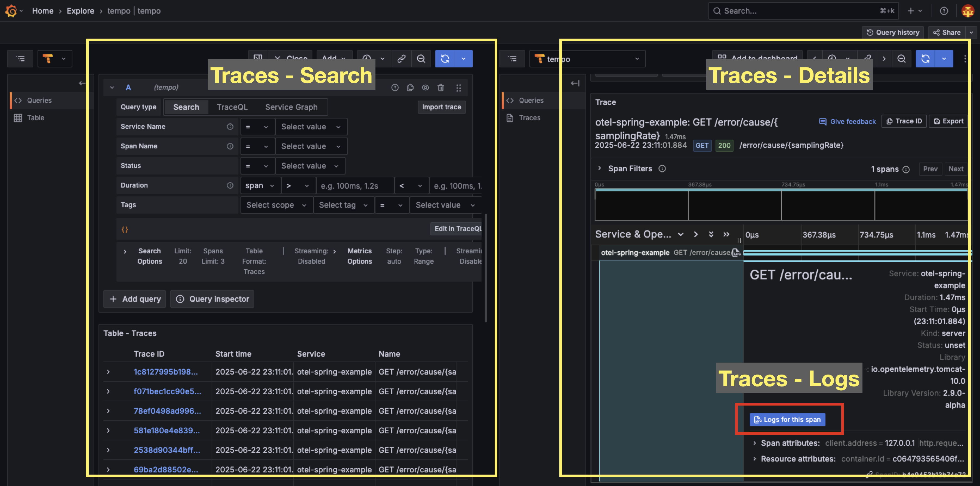Show Span Name info tooltip icon
Image resolution: width=980 pixels, height=486 pixels.
point(230,146)
